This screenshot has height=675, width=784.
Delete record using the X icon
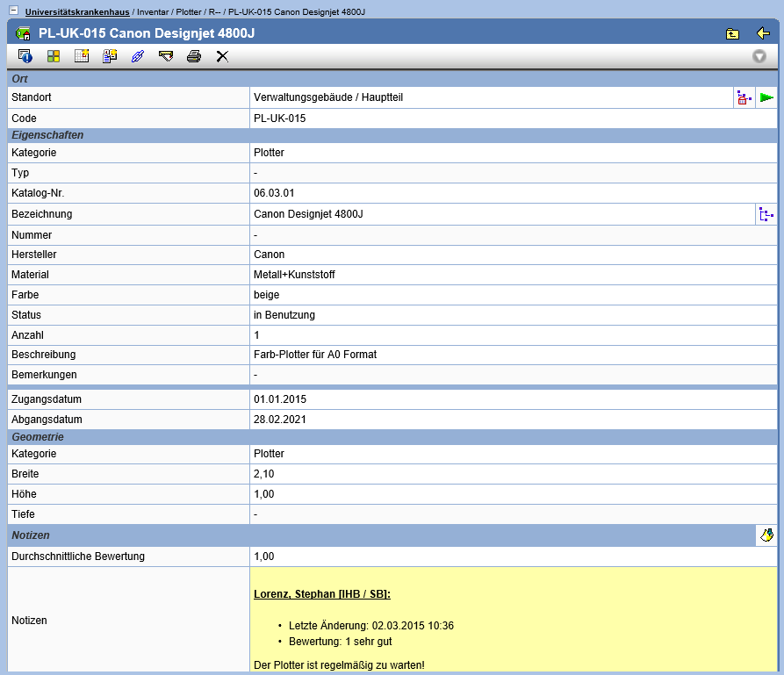pos(222,56)
